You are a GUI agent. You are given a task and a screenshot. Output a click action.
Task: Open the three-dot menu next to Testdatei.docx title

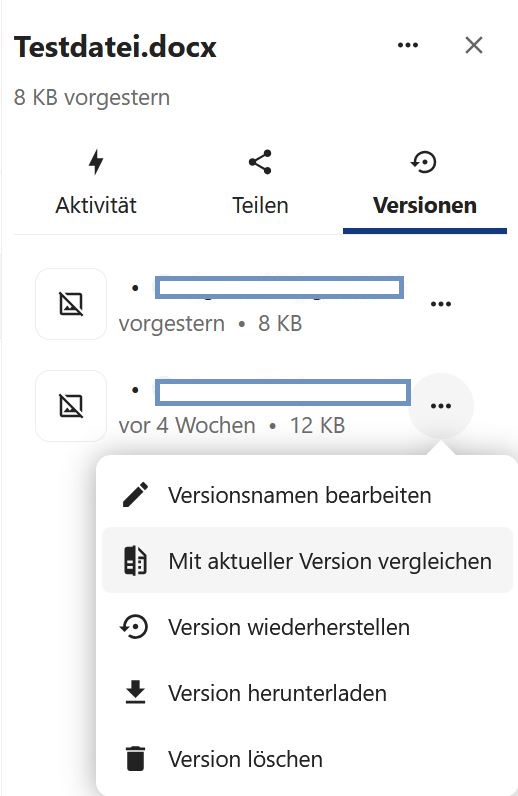(x=408, y=45)
